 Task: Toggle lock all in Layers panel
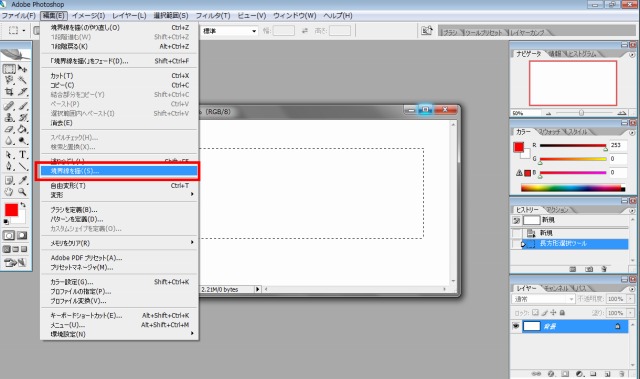pyautogui.click(x=562, y=313)
